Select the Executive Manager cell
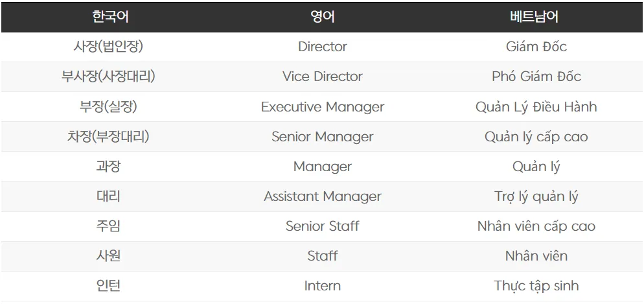 click(x=322, y=107)
